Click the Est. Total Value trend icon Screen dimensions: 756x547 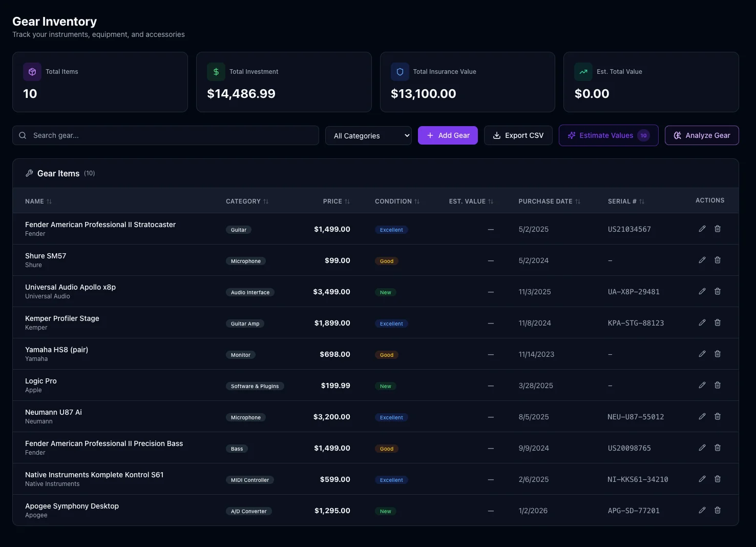click(583, 72)
